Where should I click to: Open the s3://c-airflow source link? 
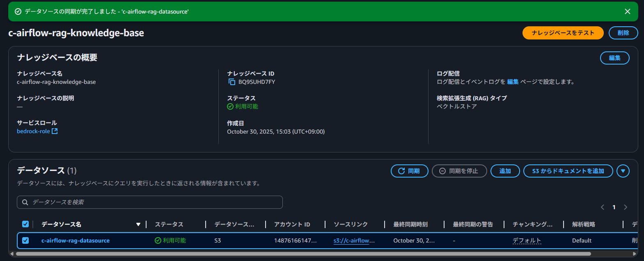click(354, 240)
